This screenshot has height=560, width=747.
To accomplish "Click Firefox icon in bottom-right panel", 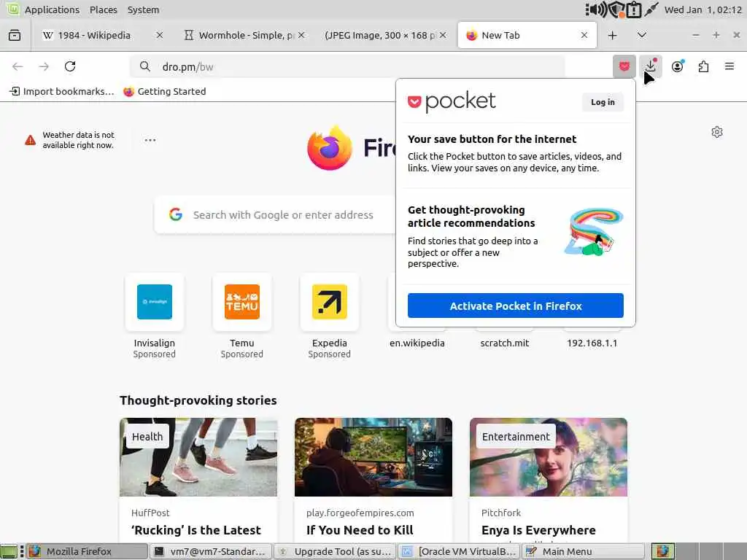I will (663, 551).
